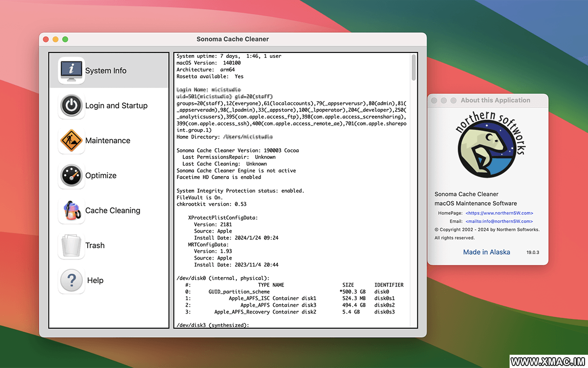This screenshot has height=368, width=588.
Task: Click 'Rosetta available: Yes' line
Action: pos(210,77)
